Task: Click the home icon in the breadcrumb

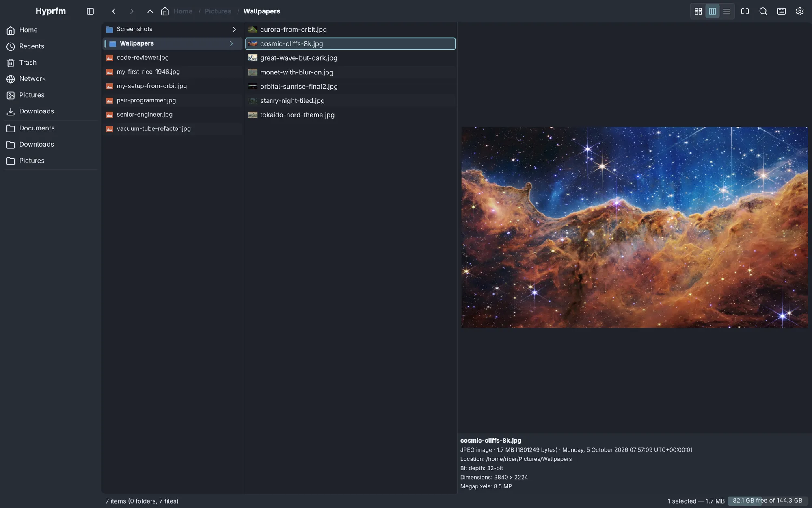Action: coord(165,11)
